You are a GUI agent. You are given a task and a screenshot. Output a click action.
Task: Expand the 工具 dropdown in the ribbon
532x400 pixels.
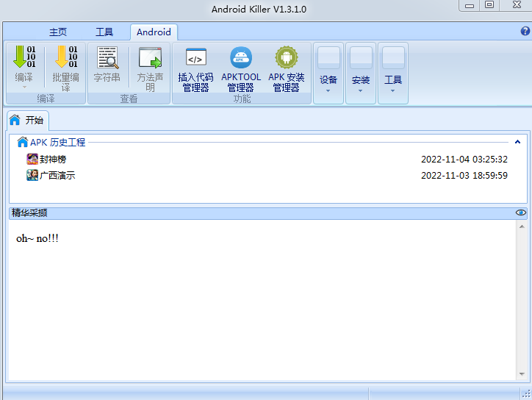coord(393,74)
